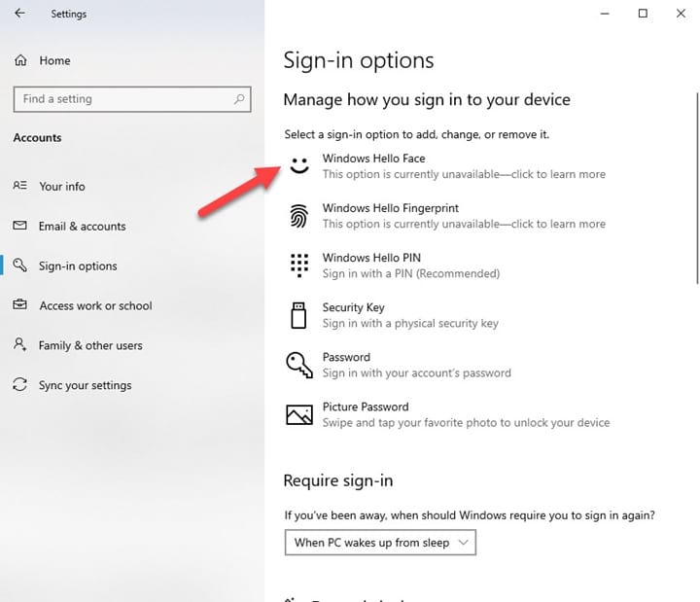Image resolution: width=700 pixels, height=602 pixels.
Task: Click the Family & other users icon
Action: pyautogui.click(x=19, y=344)
